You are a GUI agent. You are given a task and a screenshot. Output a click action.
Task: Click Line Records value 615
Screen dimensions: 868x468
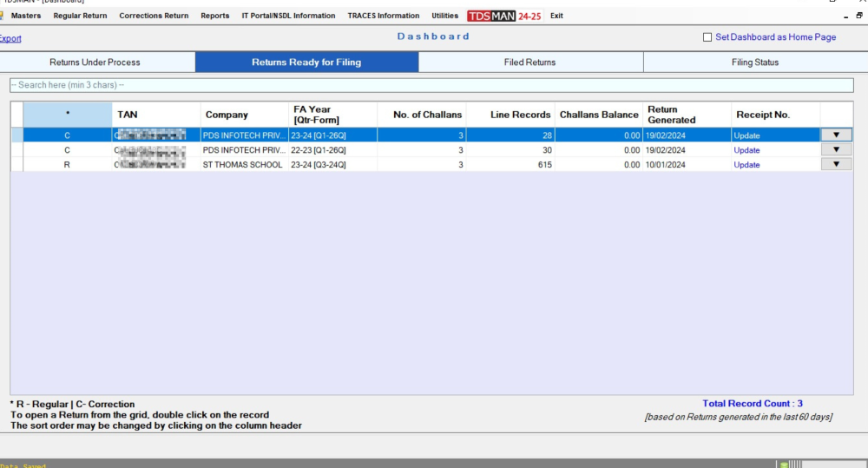pos(545,164)
